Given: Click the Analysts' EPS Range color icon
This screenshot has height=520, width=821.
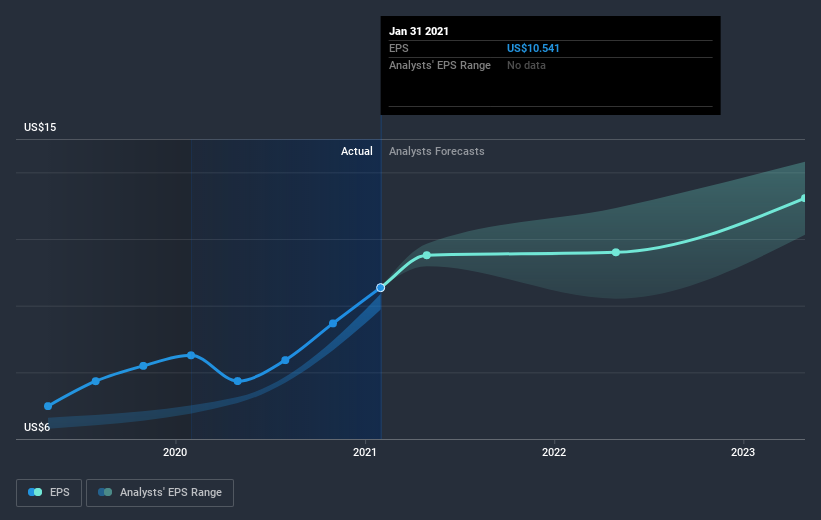Looking at the screenshot, I should (105, 492).
